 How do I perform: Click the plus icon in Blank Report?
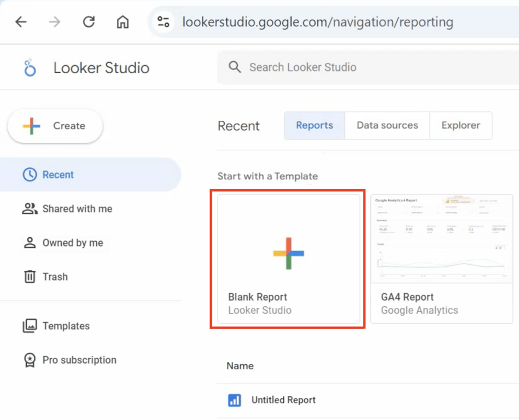(289, 254)
